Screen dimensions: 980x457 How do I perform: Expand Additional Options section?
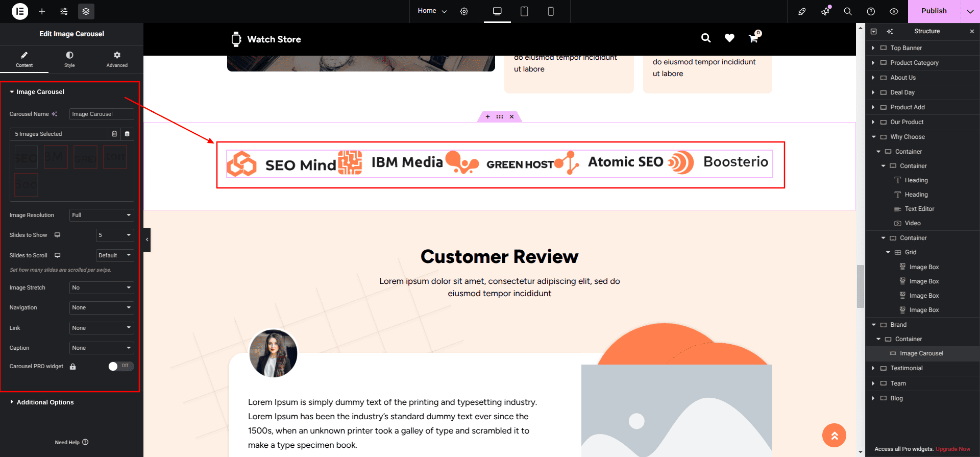[42, 402]
